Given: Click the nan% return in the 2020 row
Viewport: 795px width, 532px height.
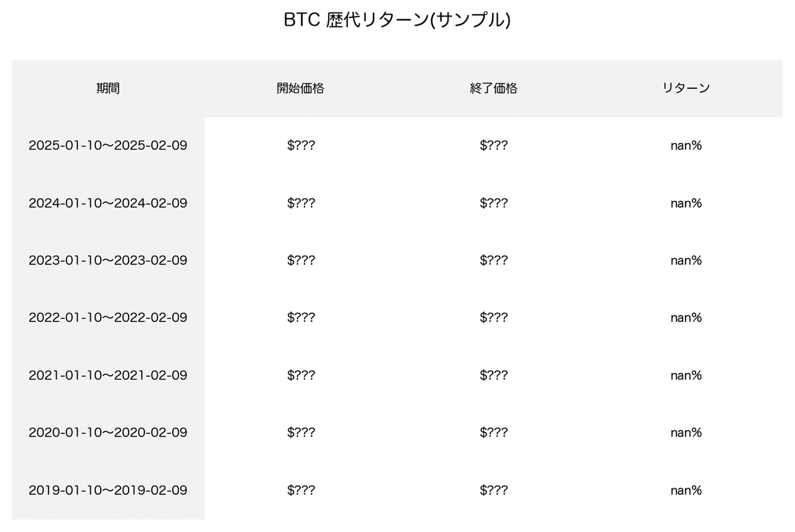Looking at the screenshot, I should pos(686,433).
